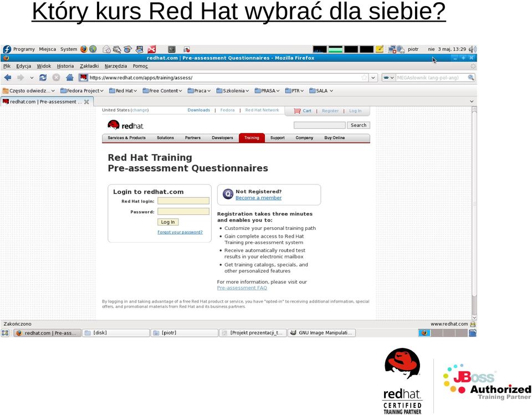
Task: Expand the URL bar history dropdown
Action: 373,78
